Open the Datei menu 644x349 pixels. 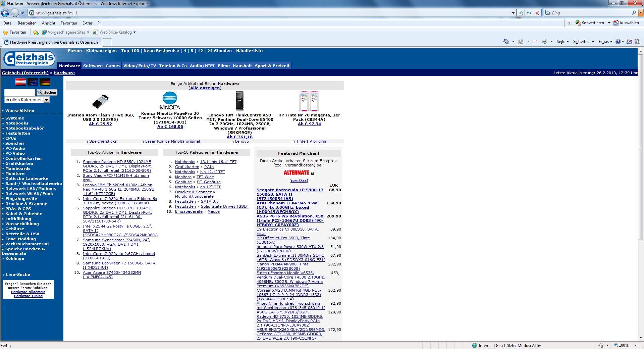[8, 23]
